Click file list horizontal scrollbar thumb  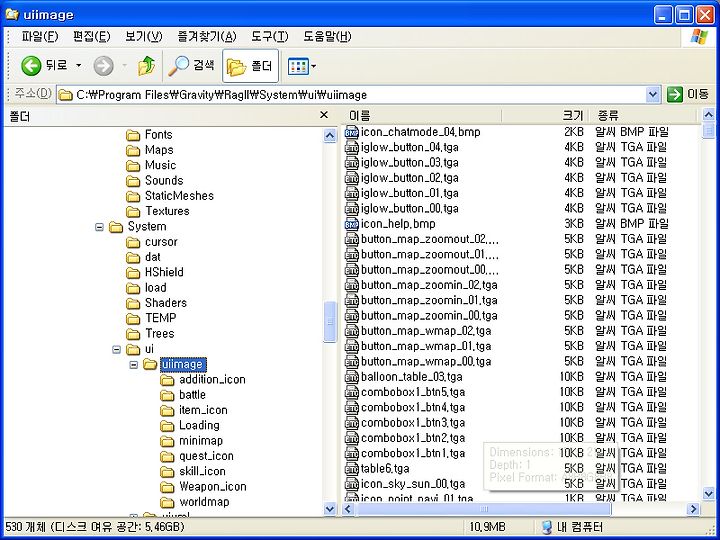coord(483,509)
